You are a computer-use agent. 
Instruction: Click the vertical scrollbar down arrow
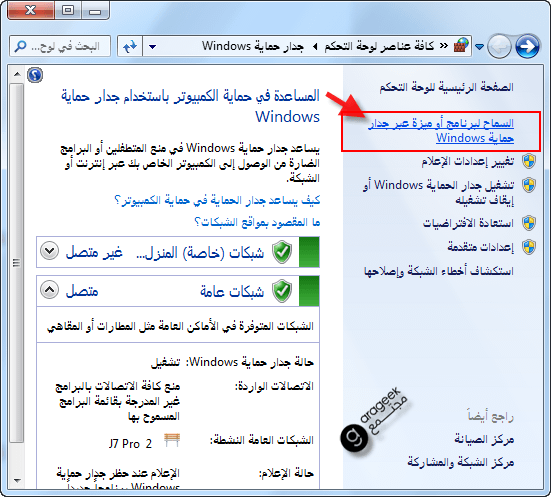pos(17,480)
